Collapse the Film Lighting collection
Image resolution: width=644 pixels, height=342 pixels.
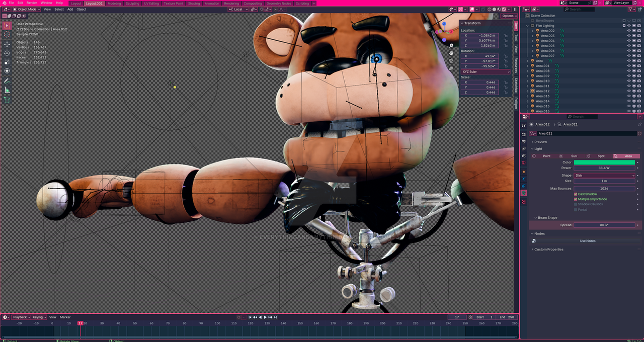(x=528, y=26)
